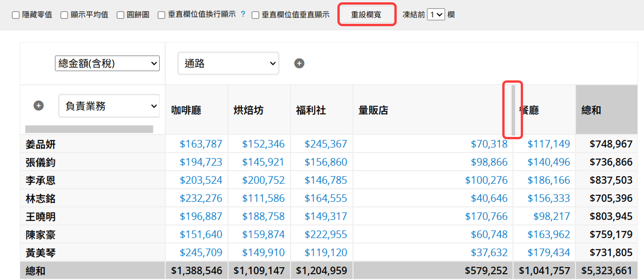Toggle the 顯示平均值 checkbox
This screenshot has width=644, height=280.
click(x=64, y=15)
